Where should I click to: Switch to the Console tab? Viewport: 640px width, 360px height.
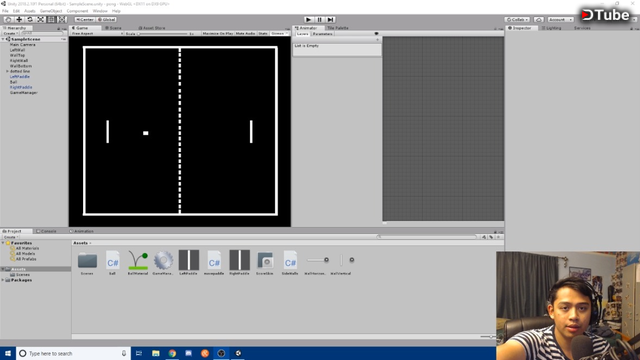coord(46,231)
